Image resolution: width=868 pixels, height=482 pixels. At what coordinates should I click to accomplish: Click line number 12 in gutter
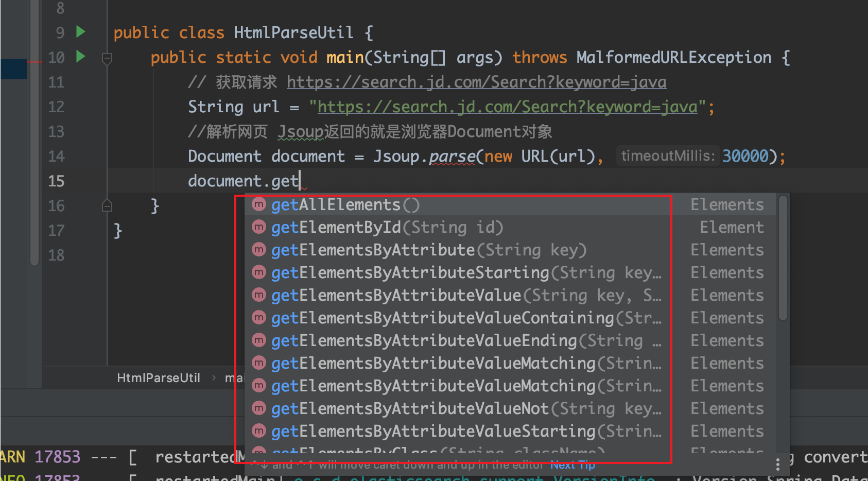click(56, 107)
